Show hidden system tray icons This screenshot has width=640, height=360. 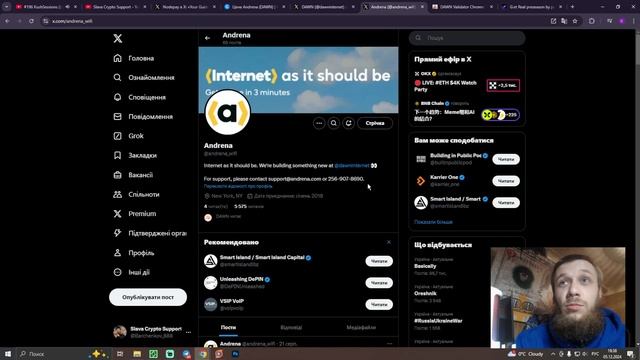coord(553,354)
